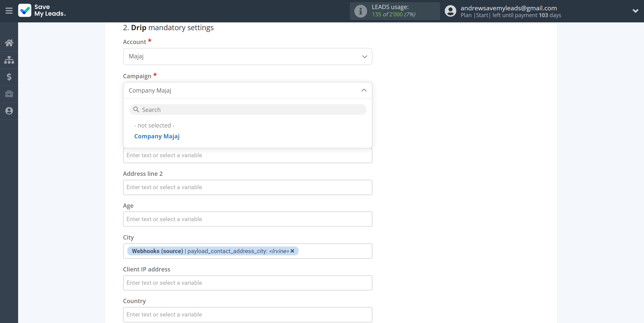The image size is (644, 323).
Task: Click the search magnifier icon
Action: tap(136, 109)
